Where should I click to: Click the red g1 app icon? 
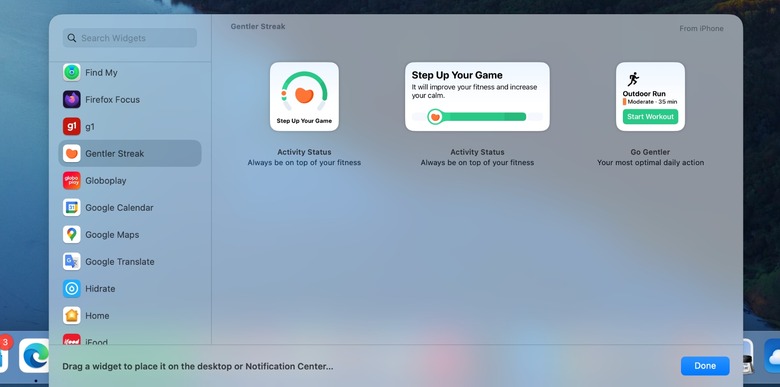72,126
